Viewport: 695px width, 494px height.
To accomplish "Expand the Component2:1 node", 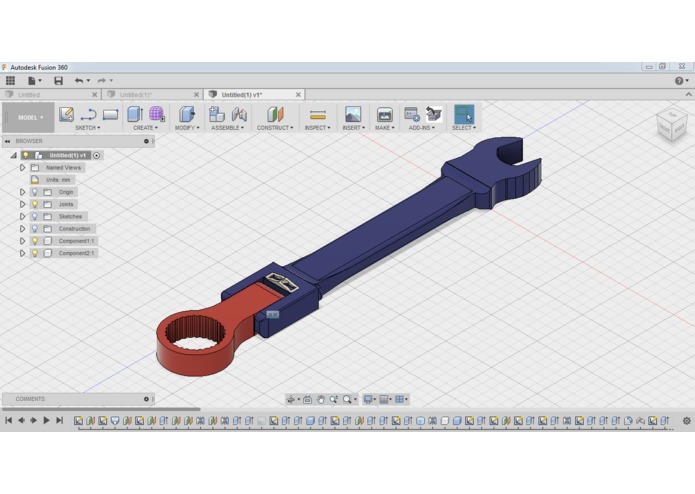I will (22, 253).
